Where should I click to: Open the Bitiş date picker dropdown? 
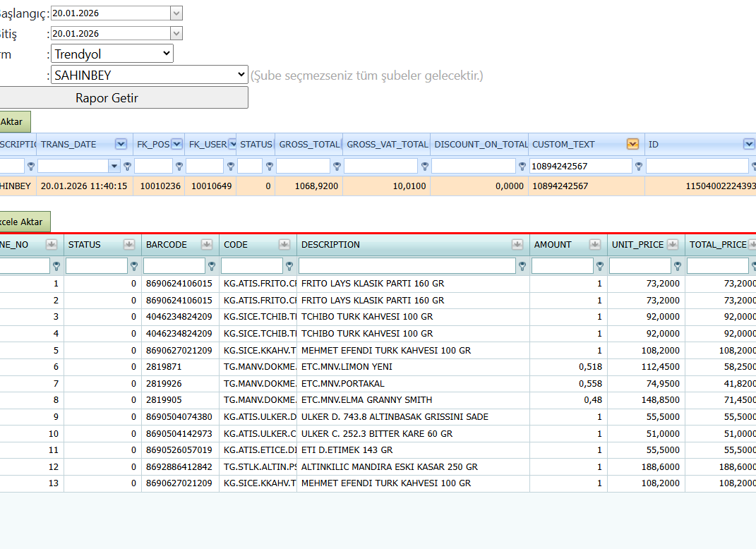(x=176, y=33)
